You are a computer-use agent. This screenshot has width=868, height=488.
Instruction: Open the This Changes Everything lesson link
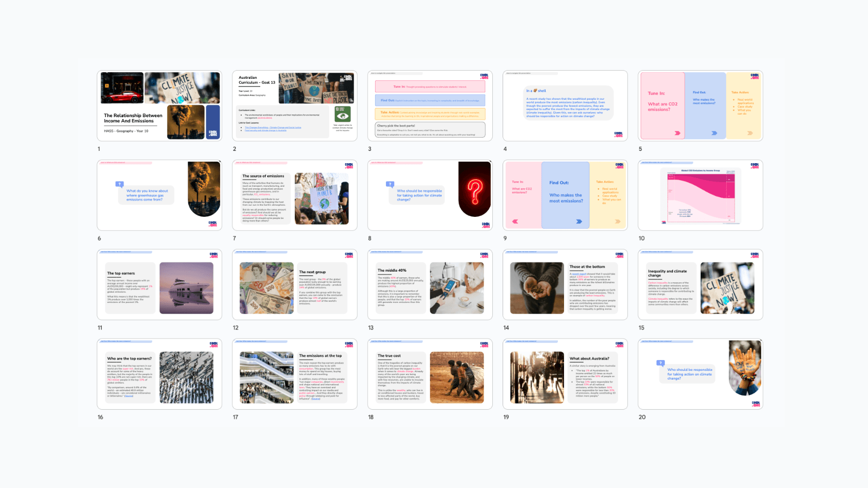[273, 127]
